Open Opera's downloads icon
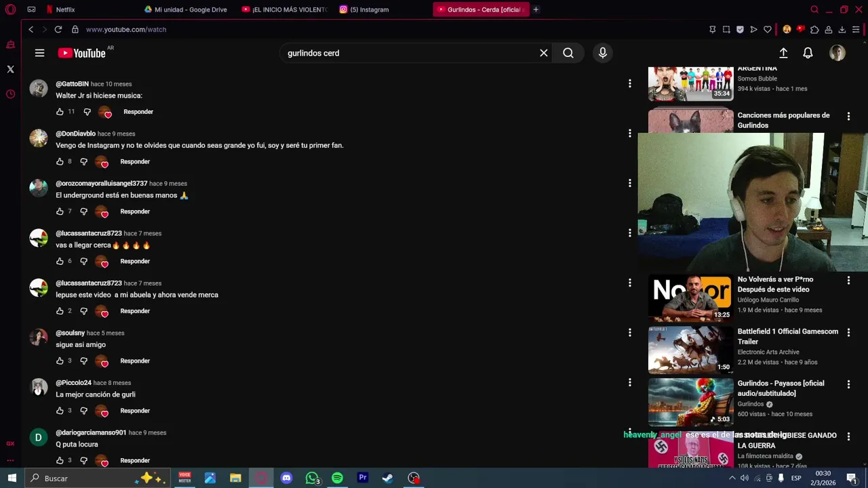 842,29
